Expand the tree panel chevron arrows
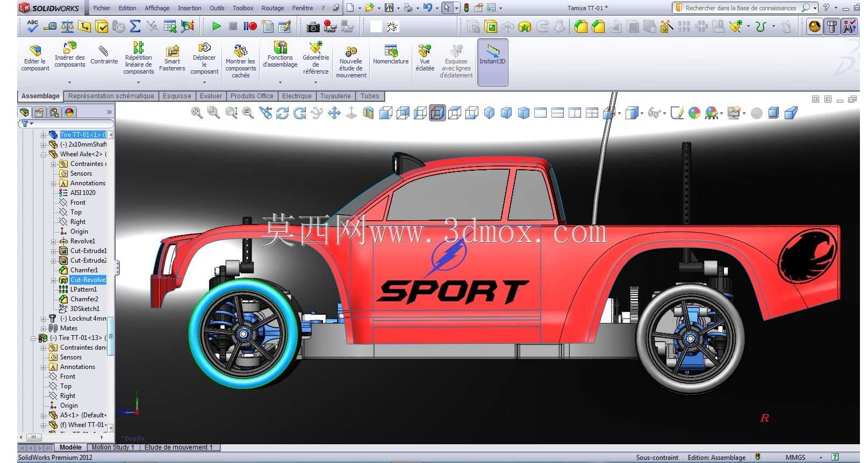The height and width of the screenshot is (463, 868). point(109,112)
